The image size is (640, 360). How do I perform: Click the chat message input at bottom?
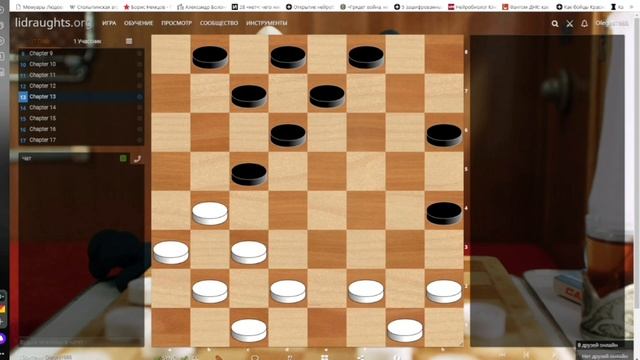[x=81, y=342]
